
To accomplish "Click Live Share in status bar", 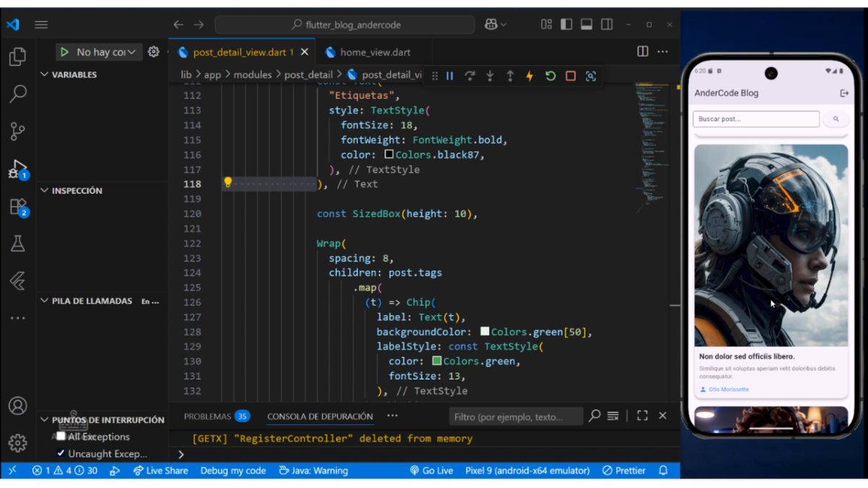I will 161,471.
